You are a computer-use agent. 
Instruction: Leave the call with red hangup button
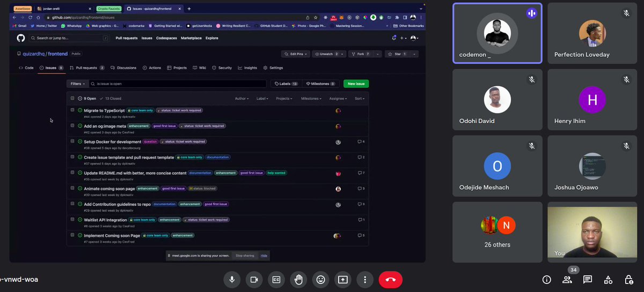tap(390, 280)
